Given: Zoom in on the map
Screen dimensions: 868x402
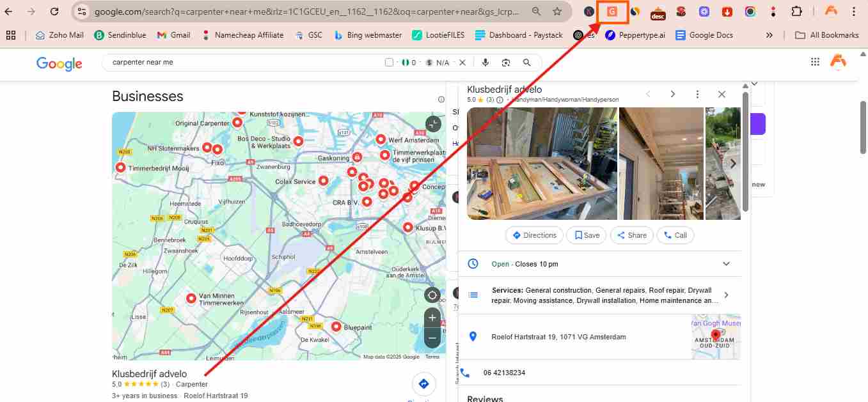Looking at the screenshot, I should [433, 318].
